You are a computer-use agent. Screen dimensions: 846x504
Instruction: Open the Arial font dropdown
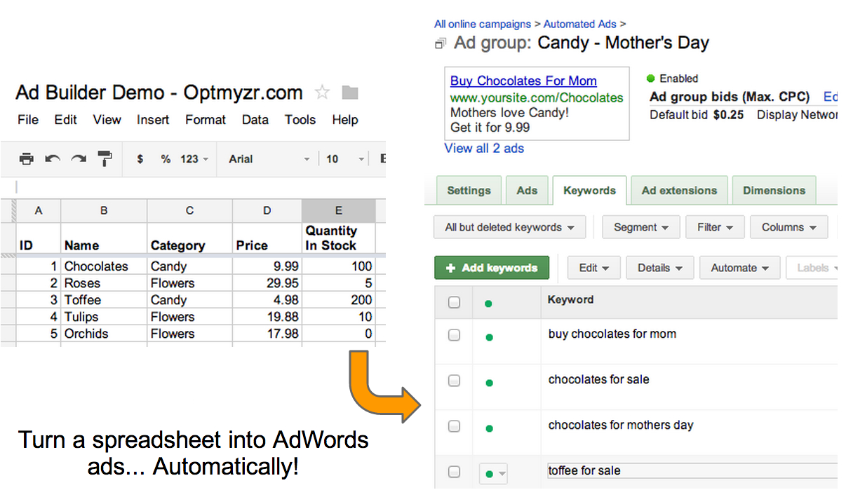269,159
